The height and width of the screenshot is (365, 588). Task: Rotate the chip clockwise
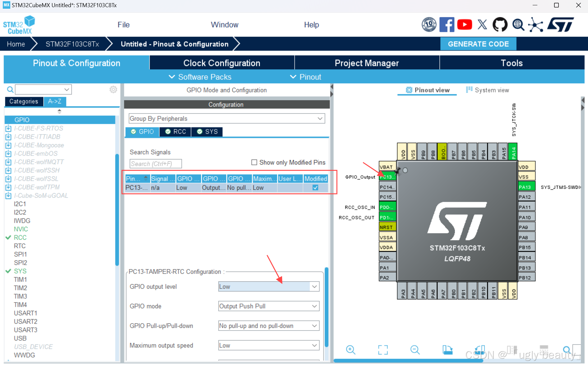(447, 349)
